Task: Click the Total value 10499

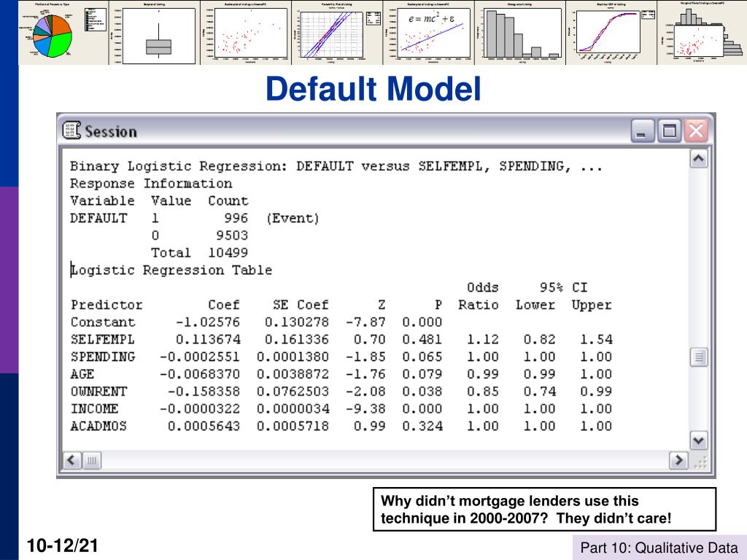Action: [x=228, y=252]
